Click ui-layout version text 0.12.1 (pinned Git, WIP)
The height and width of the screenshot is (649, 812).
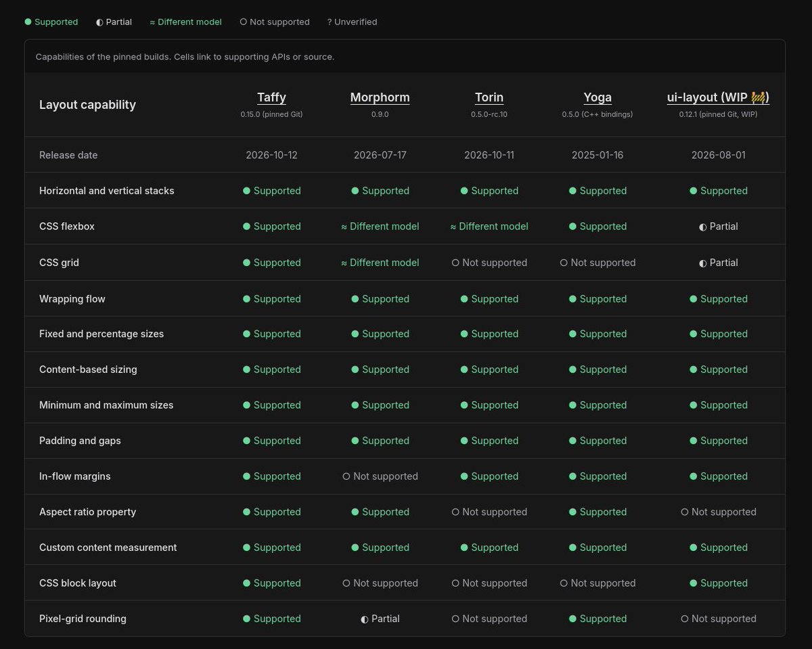pyautogui.click(x=718, y=114)
